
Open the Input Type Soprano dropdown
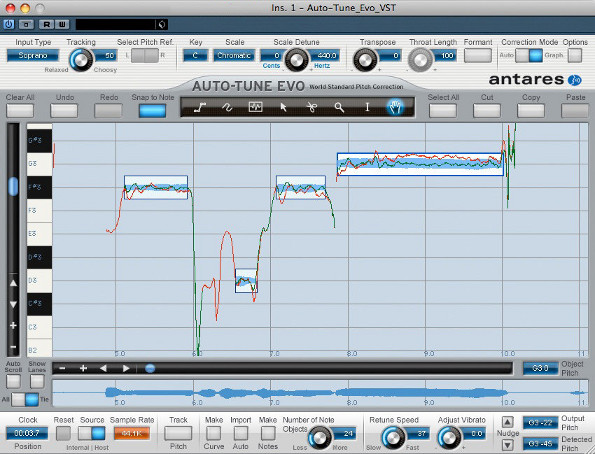[x=33, y=55]
